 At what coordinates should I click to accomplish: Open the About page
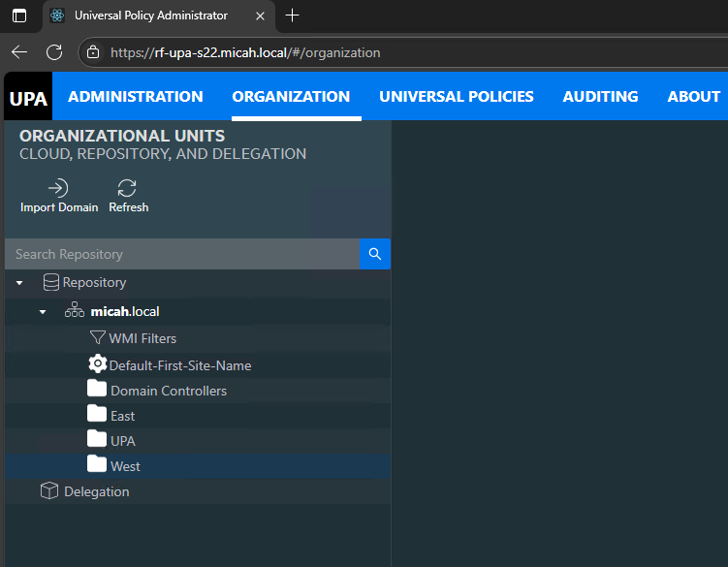(x=693, y=97)
